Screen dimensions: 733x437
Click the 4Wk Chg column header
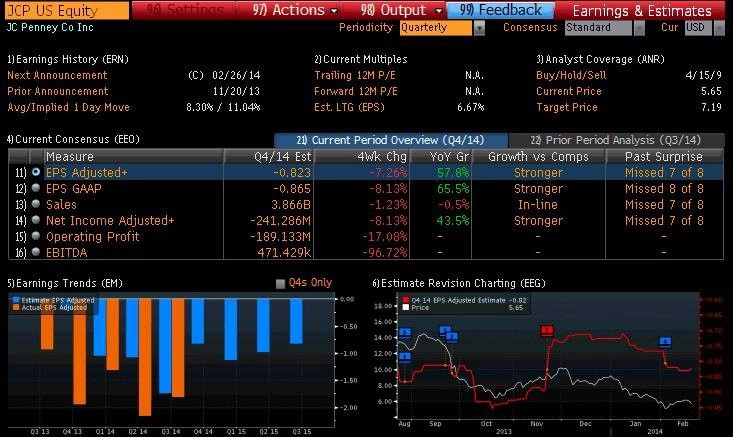362,157
